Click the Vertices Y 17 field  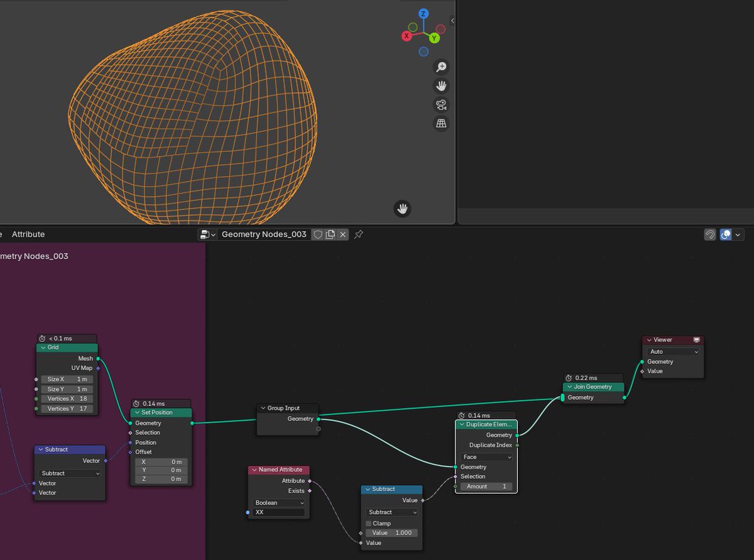pos(67,409)
